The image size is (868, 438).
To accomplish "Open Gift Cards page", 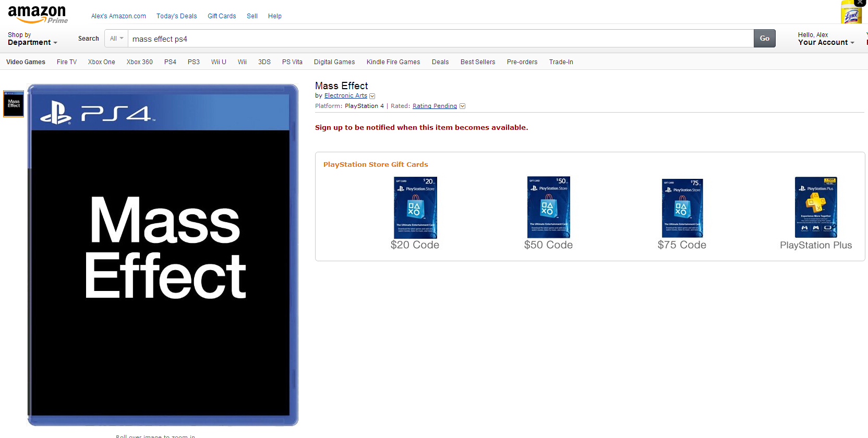I will pos(222,16).
